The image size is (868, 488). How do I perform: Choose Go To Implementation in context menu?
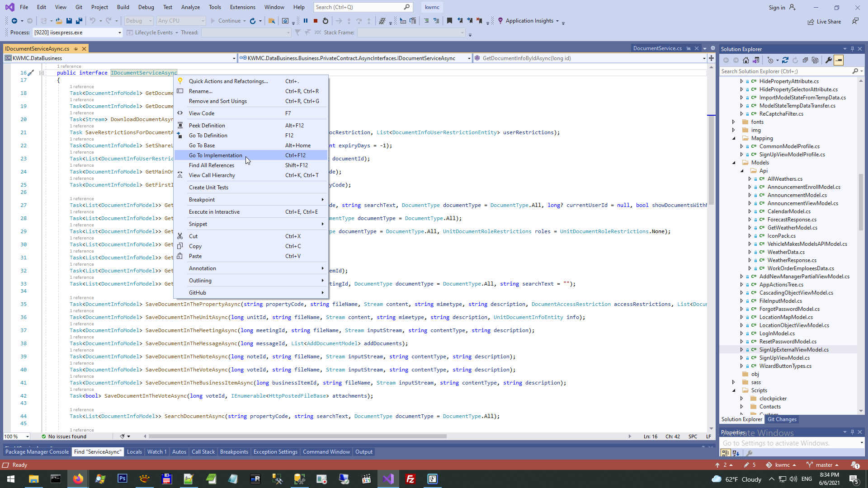tap(215, 155)
